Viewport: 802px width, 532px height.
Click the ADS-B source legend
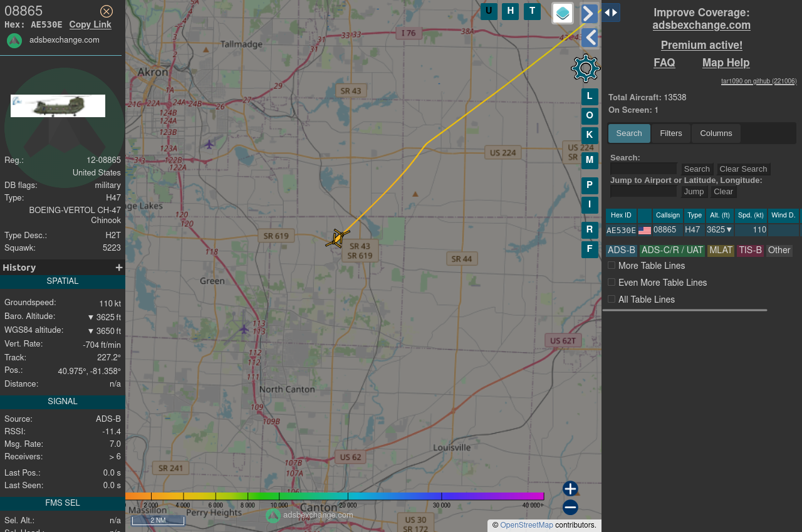point(622,251)
